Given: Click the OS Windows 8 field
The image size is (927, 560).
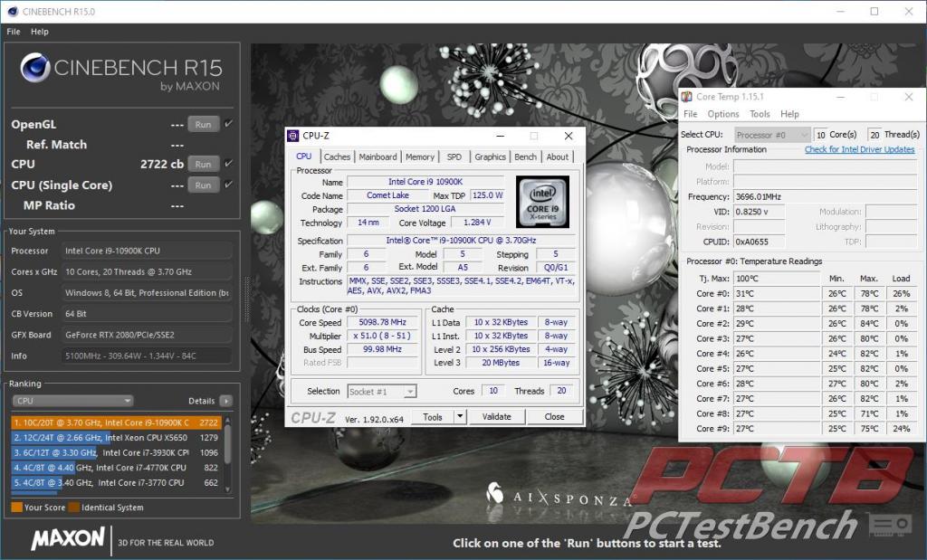Looking at the screenshot, I should (147, 292).
